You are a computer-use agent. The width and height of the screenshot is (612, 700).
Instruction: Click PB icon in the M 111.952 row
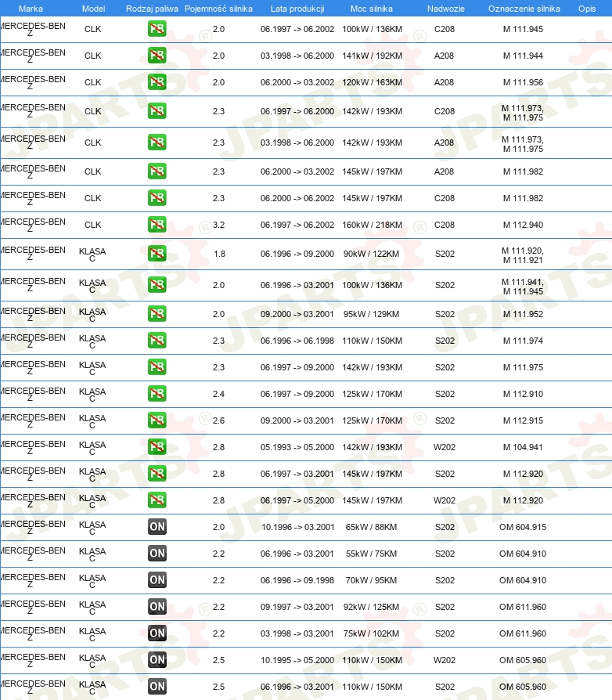tap(157, 314)
